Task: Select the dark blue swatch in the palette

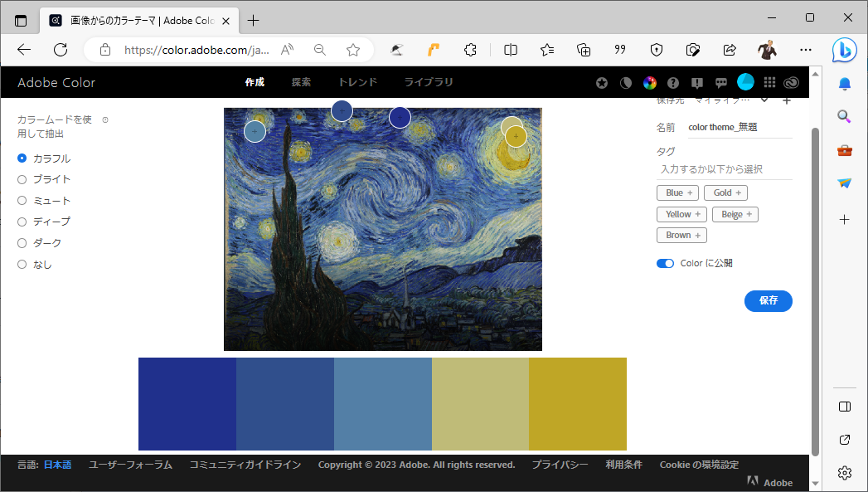Action: click(187, 403)
